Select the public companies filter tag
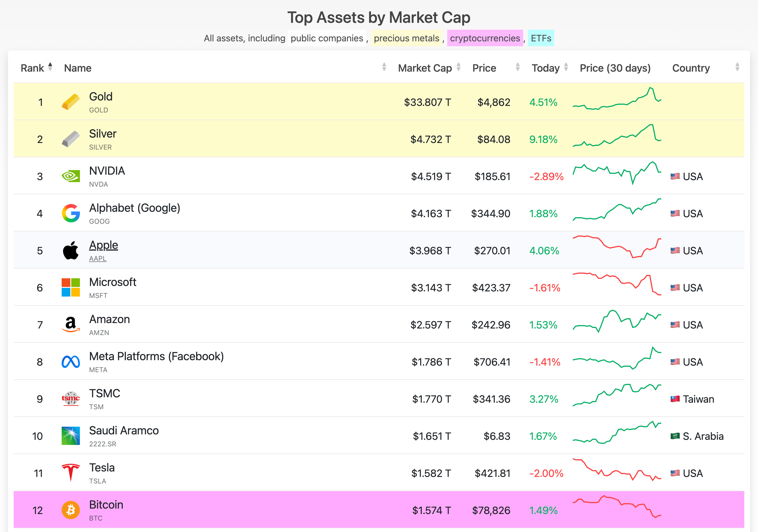Viewport: 758px width, 532px height. (x=326, y=38)
